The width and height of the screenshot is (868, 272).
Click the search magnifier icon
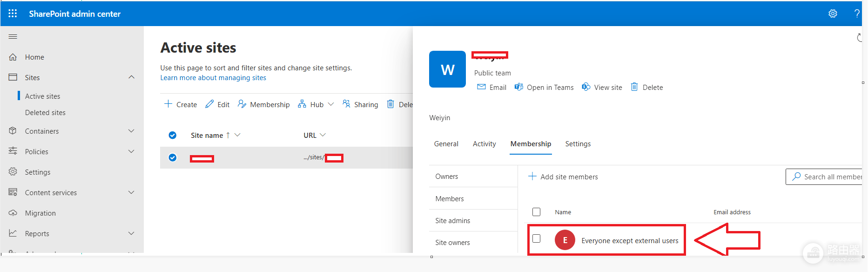pos(796,177)
